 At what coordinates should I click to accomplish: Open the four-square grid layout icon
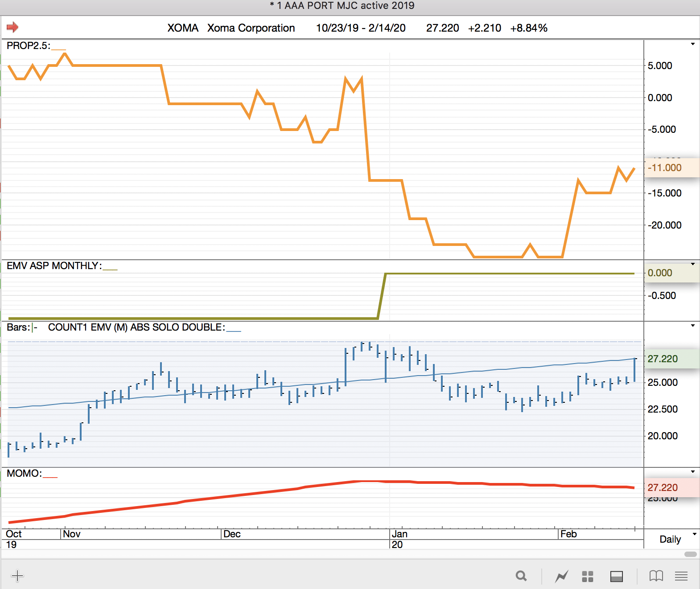click(x=588, y=576)
